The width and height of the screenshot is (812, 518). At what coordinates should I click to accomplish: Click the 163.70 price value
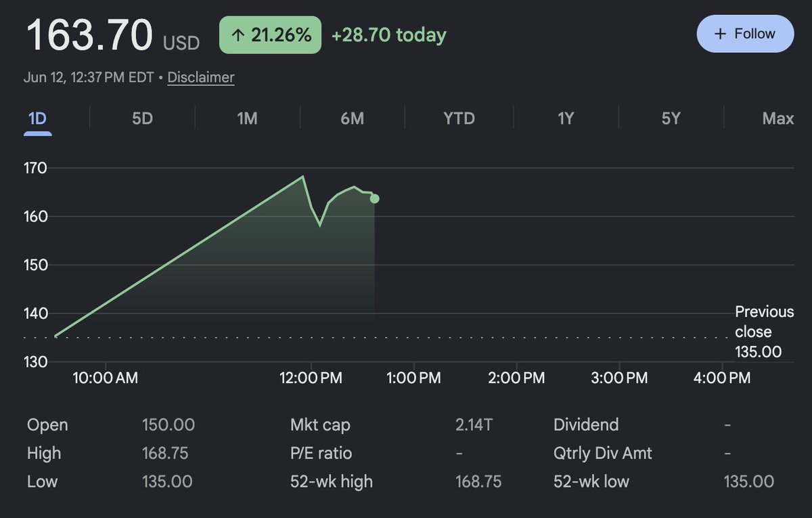[89, 36]
